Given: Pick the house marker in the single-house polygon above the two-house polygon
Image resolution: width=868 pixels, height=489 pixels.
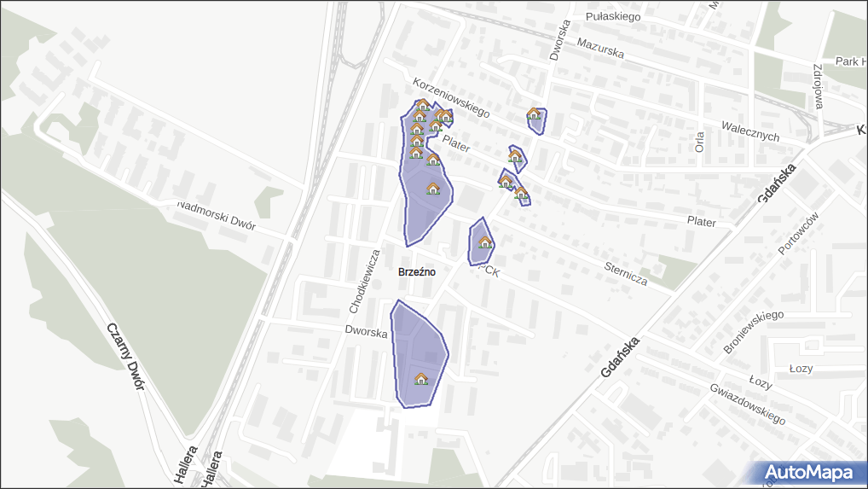Looking at the screenshot, I should [515, 155].
